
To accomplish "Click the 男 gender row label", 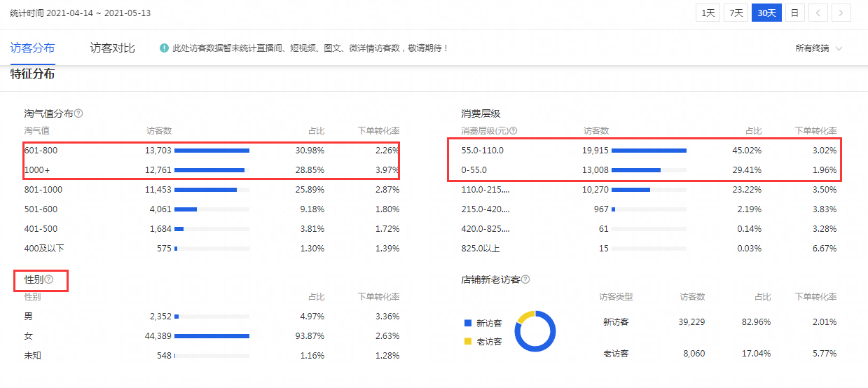I will pos(28,317).
